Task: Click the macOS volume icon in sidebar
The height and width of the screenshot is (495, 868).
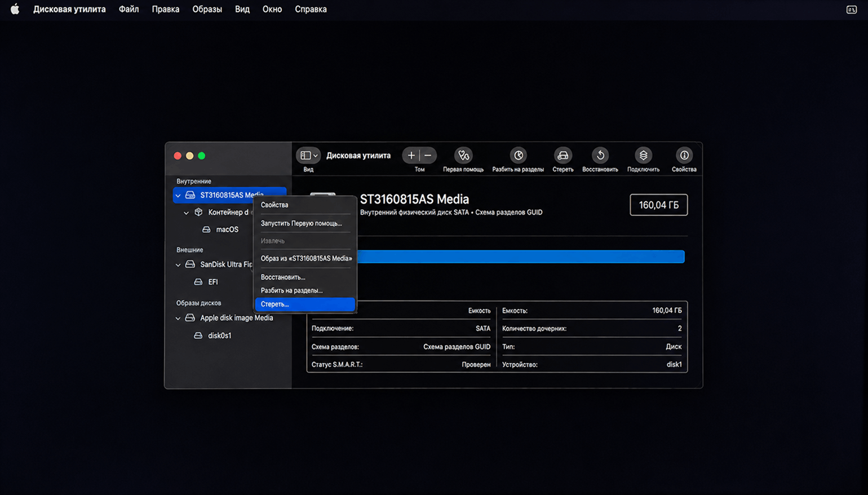Action: 206,229
